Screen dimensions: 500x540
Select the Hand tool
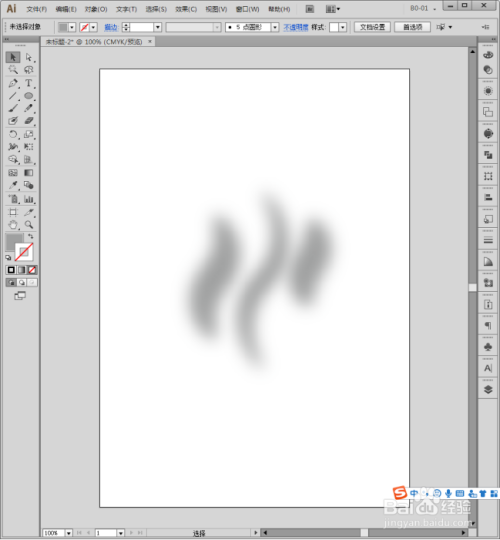click(x=13, y=225)
